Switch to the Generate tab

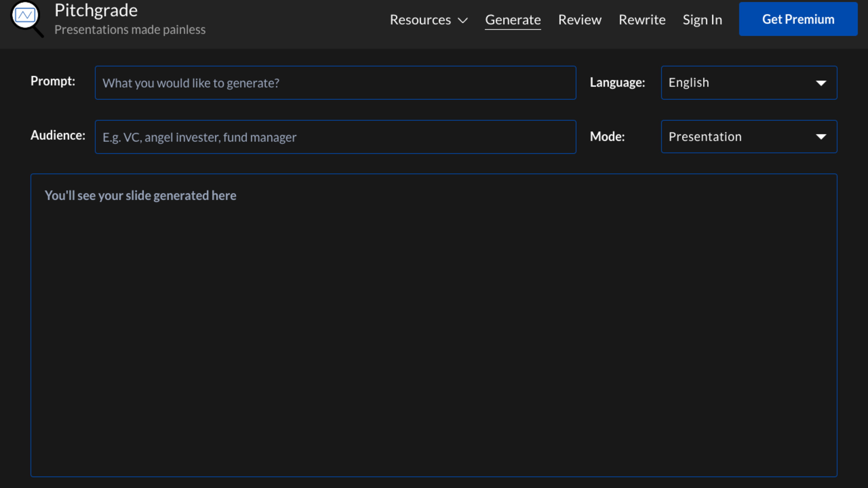click(512, 19)
